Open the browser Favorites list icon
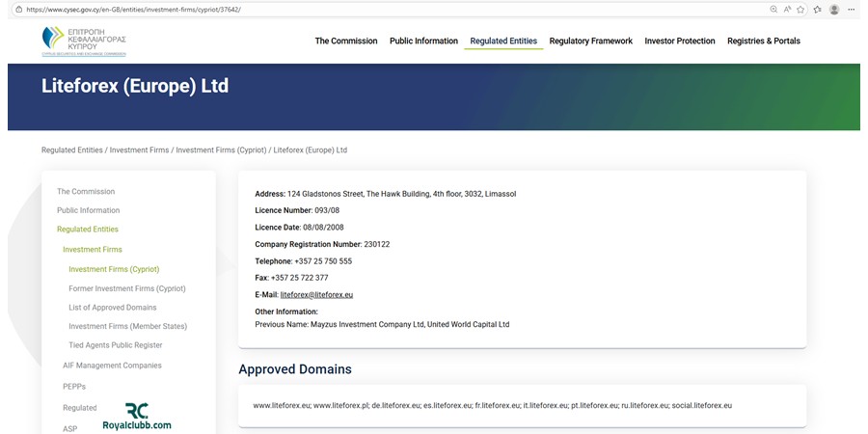The image size is (868, 434). click(x=817, y=9)
